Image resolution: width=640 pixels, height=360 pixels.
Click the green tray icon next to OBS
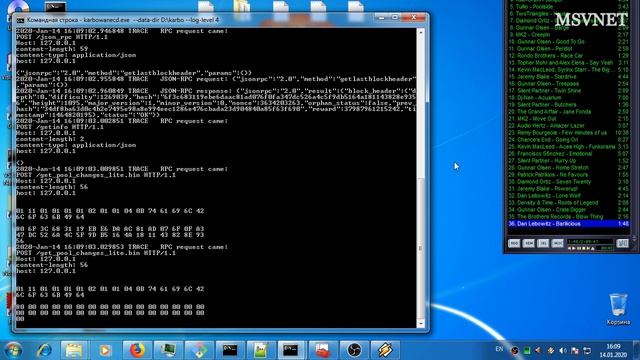[x=527, y=351]
